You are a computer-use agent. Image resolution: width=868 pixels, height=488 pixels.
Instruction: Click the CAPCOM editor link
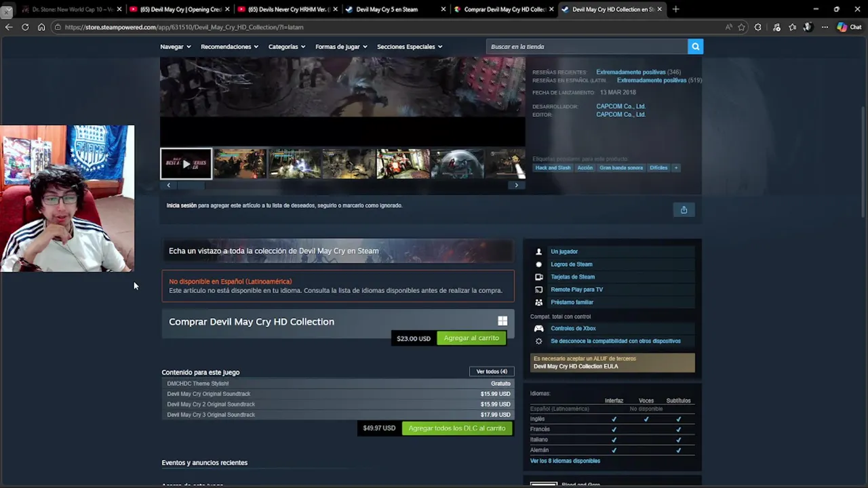click(620, 115)
